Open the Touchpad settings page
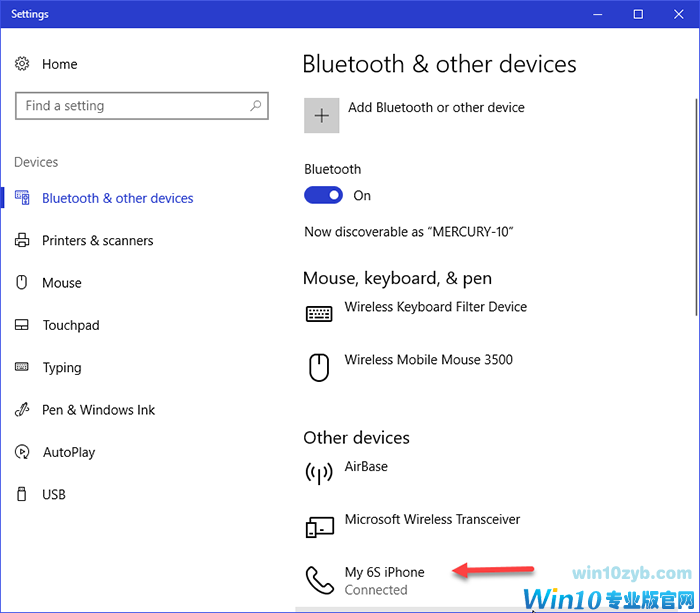Screen dimensions: 700x613 (x=70, y=326)
